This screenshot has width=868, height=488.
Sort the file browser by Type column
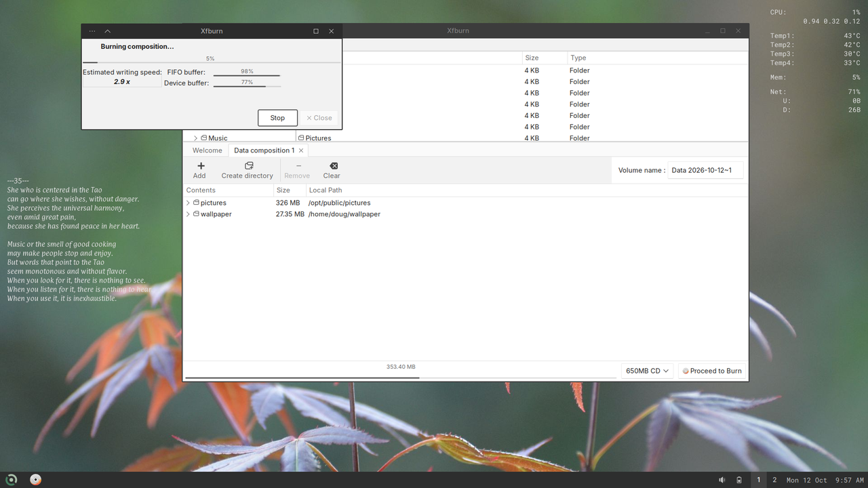coord(656,58)
